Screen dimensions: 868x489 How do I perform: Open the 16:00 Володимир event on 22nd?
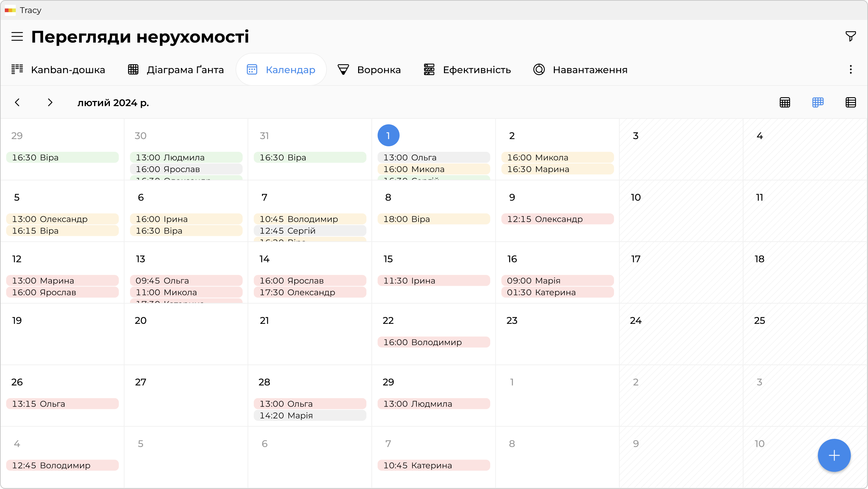(x=433, y=342)
